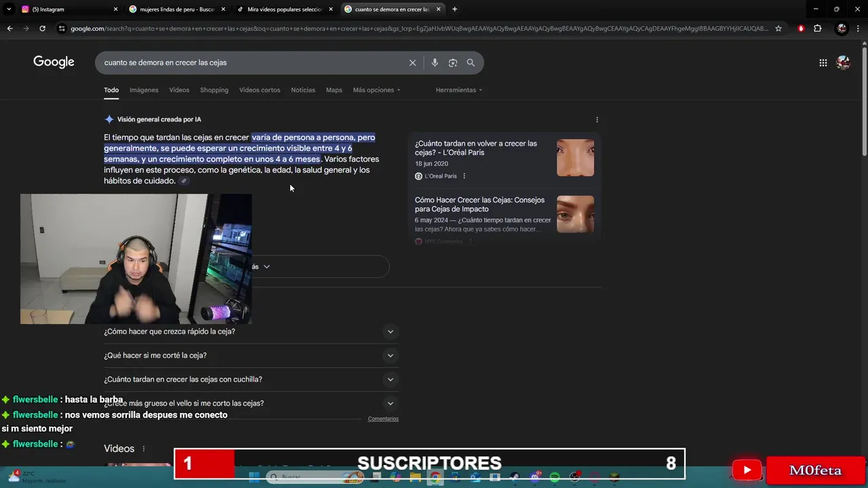This screenshot has width=868, height=488.
Task: Open a new browser tab
Action: (x=454, y=9)
